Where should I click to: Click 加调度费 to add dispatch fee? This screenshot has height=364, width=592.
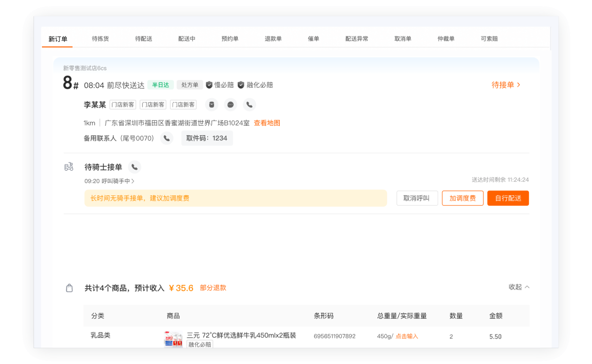point(462,198)
